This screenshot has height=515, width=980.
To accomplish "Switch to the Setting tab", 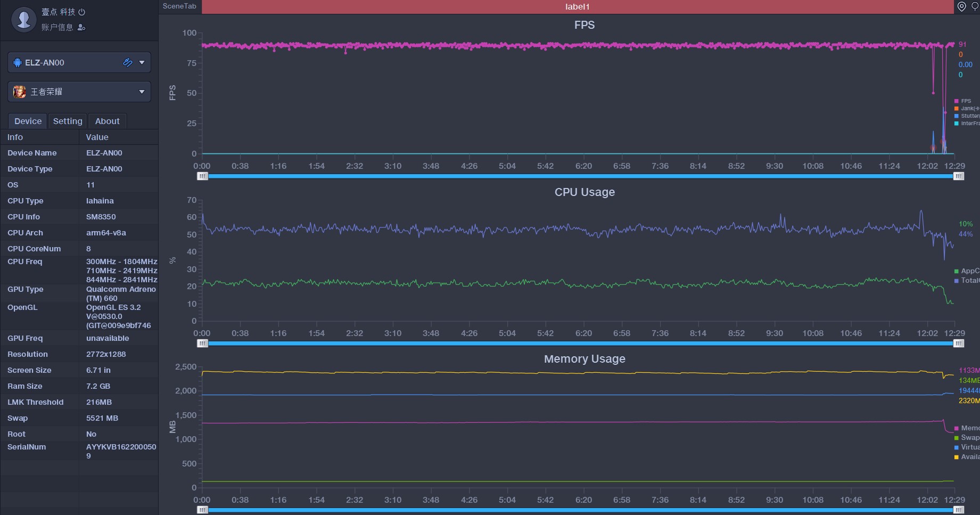I will pos(68,121).
